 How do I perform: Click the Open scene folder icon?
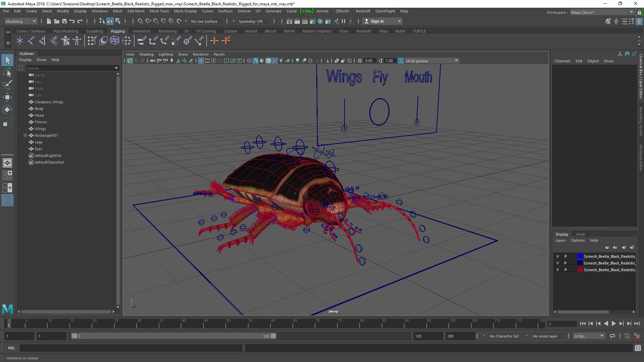[x=57, y=21]
